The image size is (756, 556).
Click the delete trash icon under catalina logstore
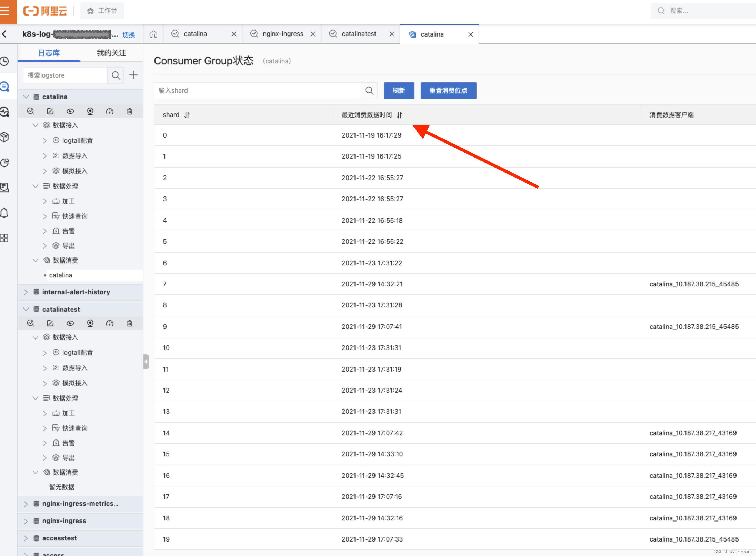(130, 112)
